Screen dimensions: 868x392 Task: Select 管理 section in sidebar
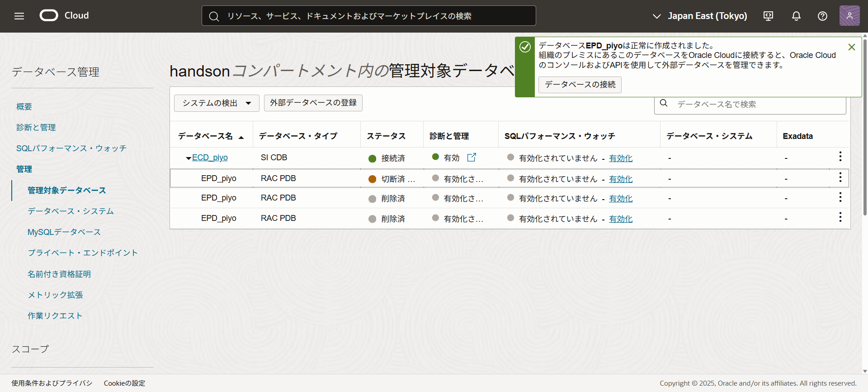(24, 169)
